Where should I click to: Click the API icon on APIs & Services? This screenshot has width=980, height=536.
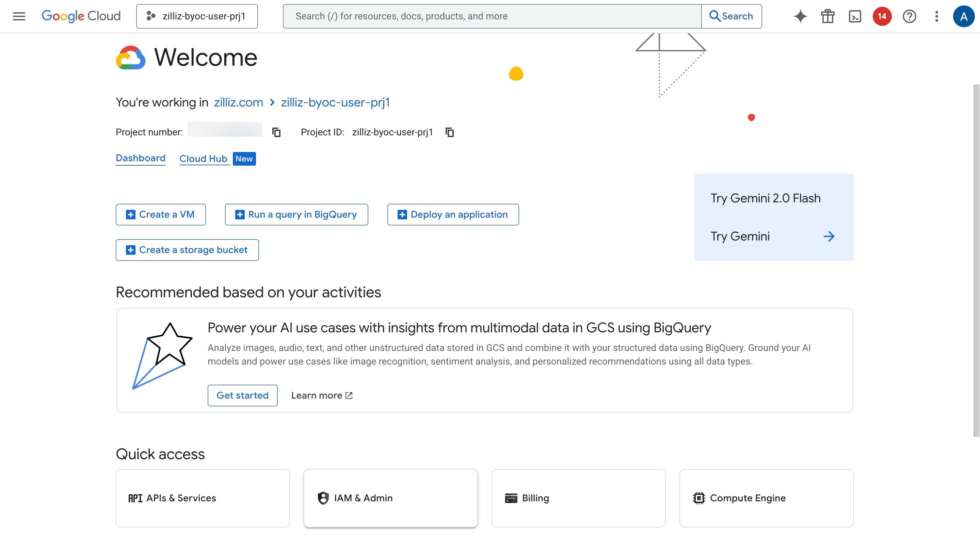point(135,498)
